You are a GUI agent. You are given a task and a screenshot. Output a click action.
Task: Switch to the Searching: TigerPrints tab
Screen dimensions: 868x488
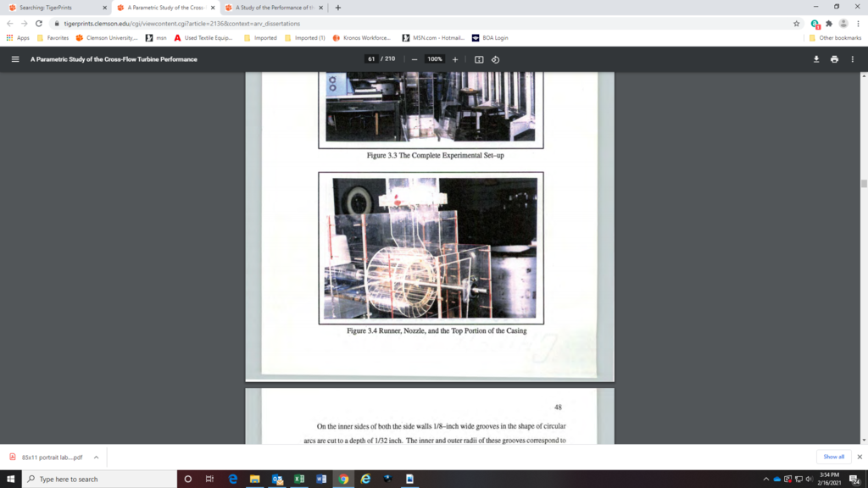coord(51,8)
